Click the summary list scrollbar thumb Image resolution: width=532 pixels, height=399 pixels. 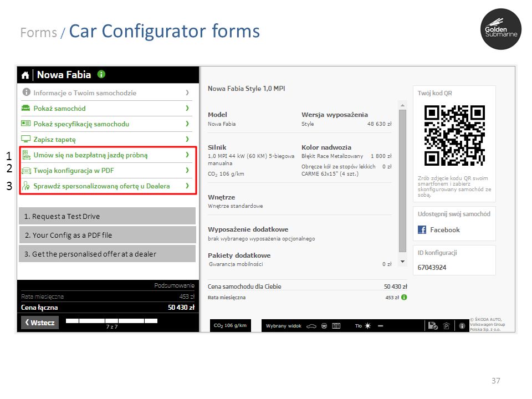pyautogui.click(x=402, y=181)
